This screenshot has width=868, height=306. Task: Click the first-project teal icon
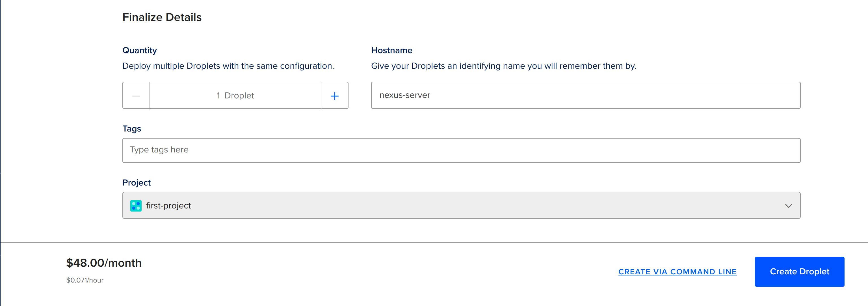[x=136, y=206]
